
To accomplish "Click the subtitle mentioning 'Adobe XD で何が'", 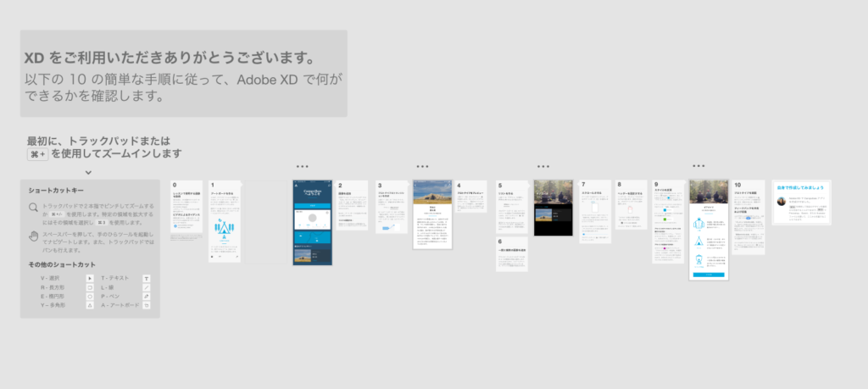I will click(184, 87).
